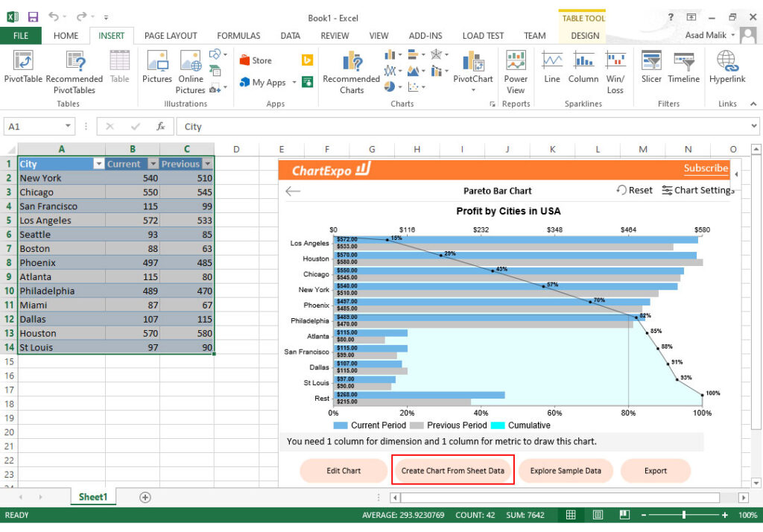
Task: Adjust the zoom slider in status bar
Action: pos(684,515)
